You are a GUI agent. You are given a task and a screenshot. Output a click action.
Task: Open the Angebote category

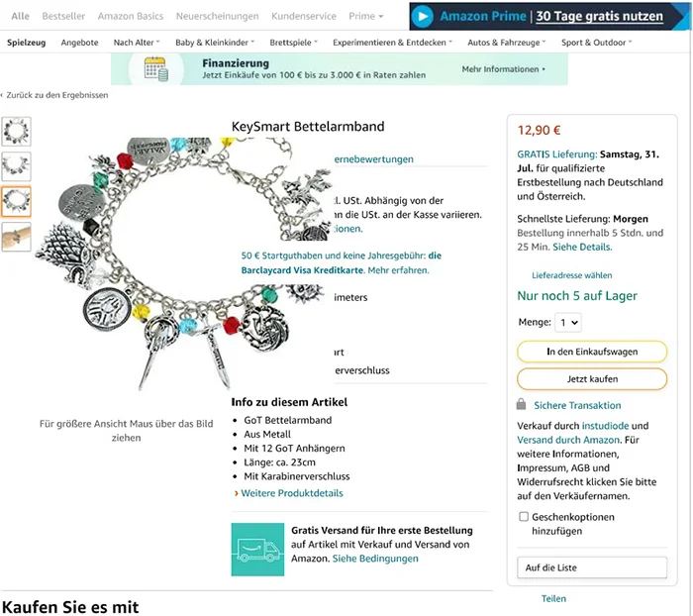(79, 43)
